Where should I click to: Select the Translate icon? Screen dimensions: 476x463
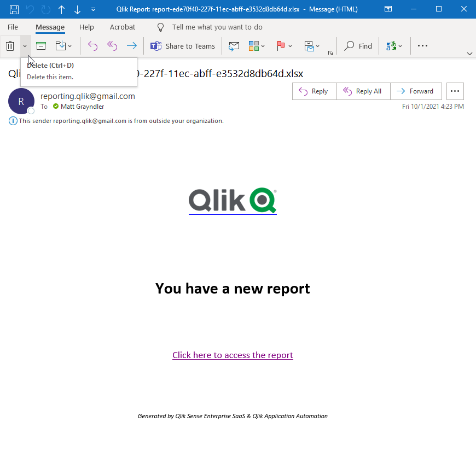[391, 46]
